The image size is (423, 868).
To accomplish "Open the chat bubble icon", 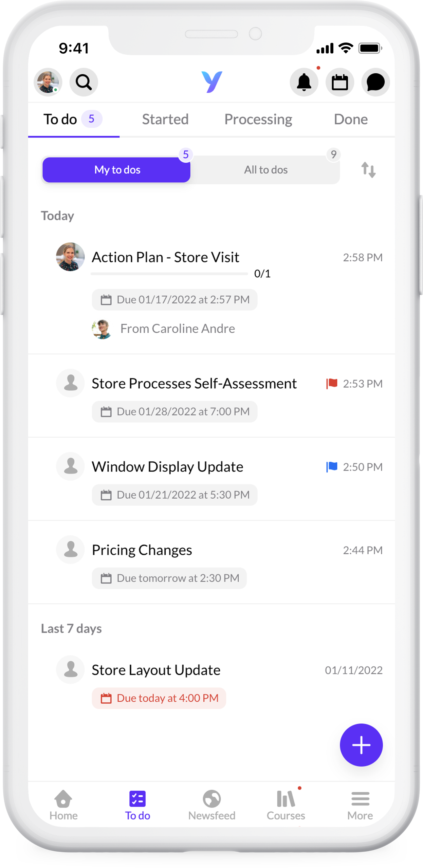I will coord(375,82).
